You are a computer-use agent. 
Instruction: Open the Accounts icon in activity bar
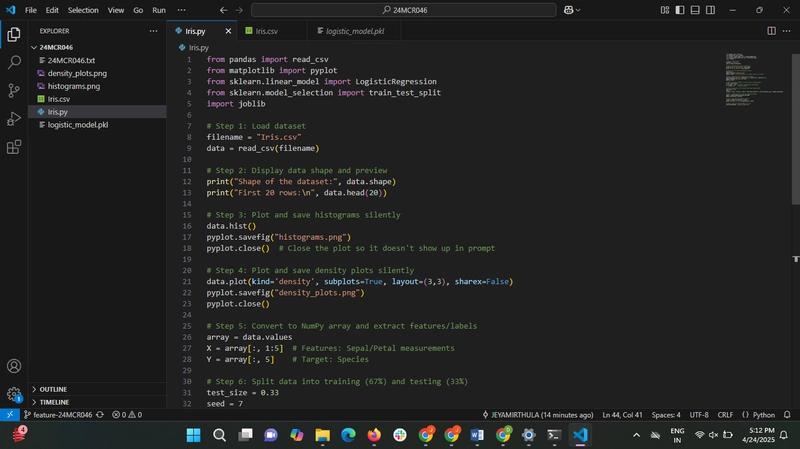[x=14, y=366]
